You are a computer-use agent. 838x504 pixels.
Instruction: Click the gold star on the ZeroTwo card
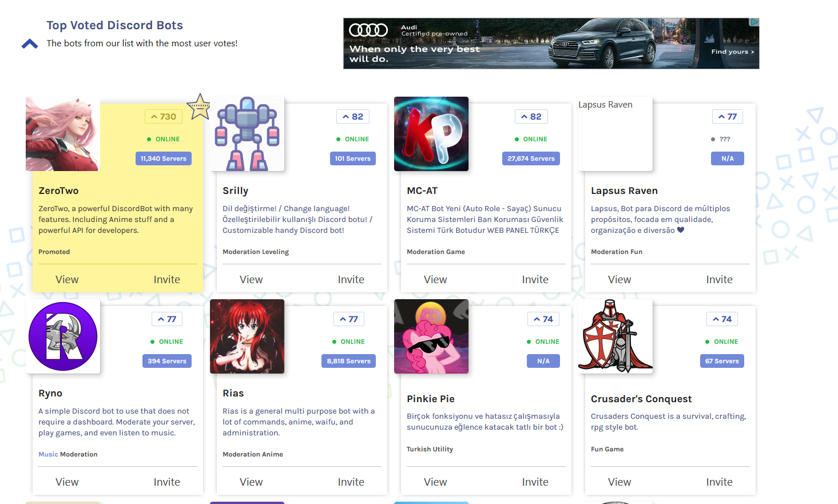[200, 107]
